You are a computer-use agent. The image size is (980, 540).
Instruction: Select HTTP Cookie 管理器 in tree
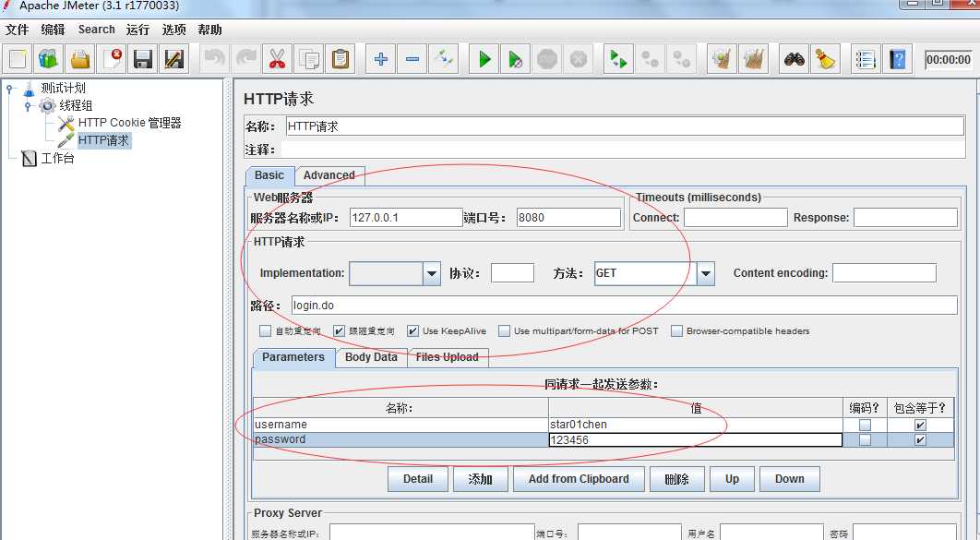pos(129,123)
